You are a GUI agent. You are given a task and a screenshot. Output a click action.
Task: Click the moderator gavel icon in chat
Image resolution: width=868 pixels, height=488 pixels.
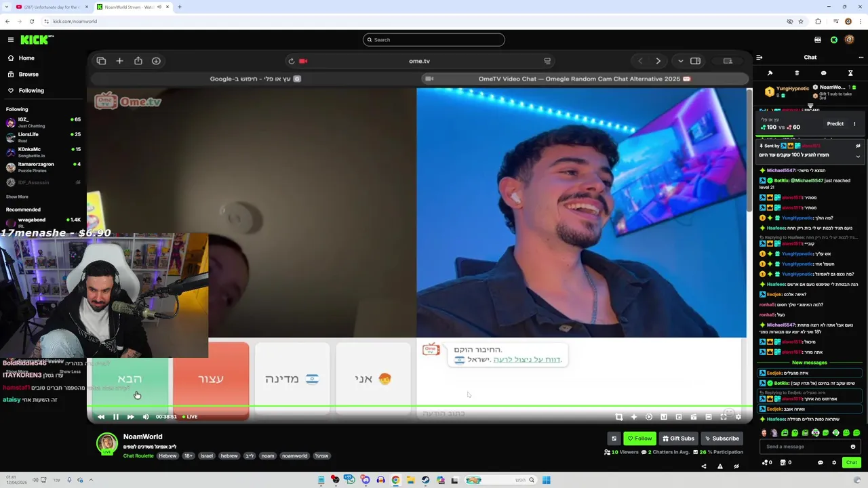[x=770, y=73]
